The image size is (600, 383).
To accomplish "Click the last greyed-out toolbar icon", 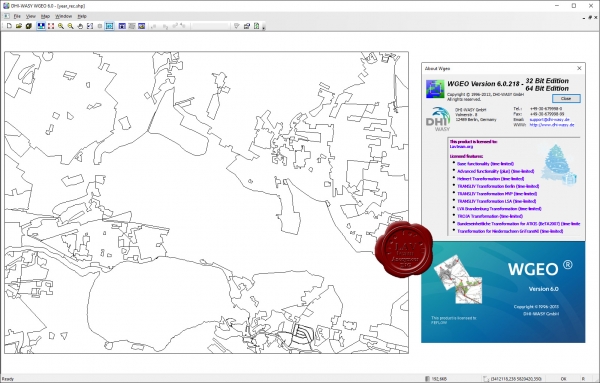I will coord(183,26).
